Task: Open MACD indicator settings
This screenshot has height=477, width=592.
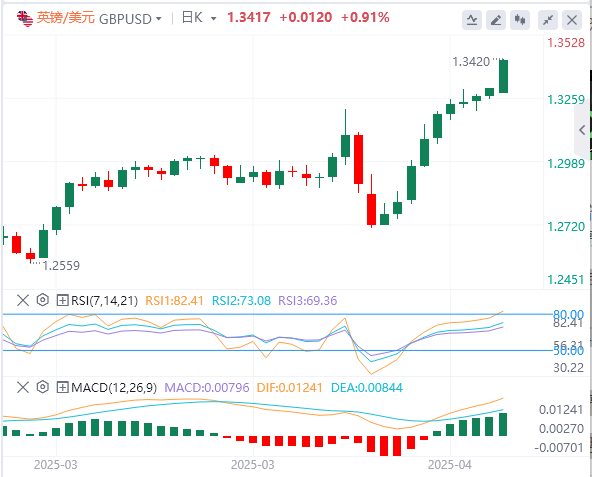Action: [x=43, y=387]
